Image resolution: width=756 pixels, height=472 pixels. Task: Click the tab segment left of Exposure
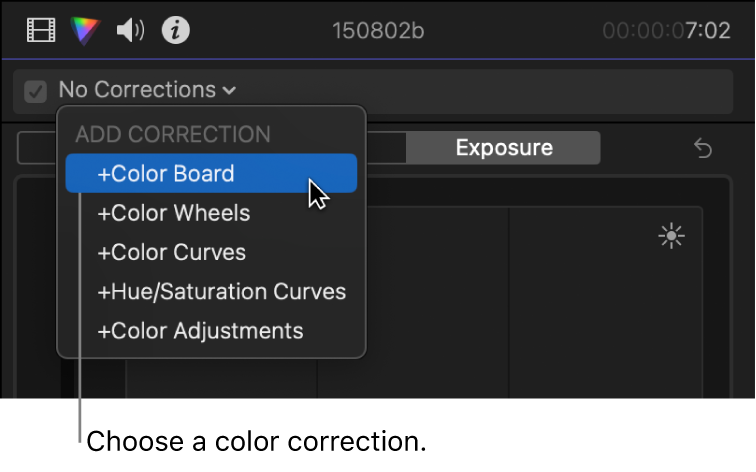click(384, 148)
